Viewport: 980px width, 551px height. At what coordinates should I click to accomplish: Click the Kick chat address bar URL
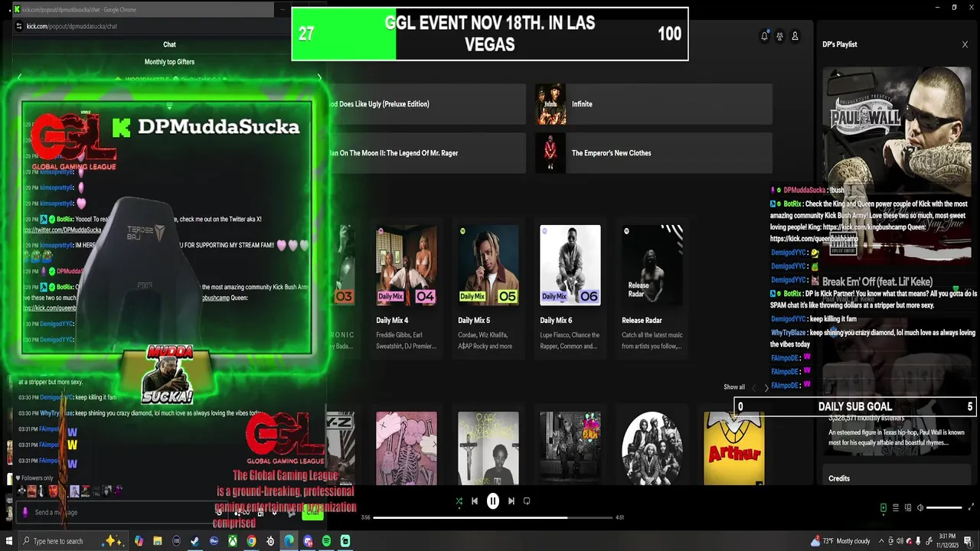(x=72, y=26)
